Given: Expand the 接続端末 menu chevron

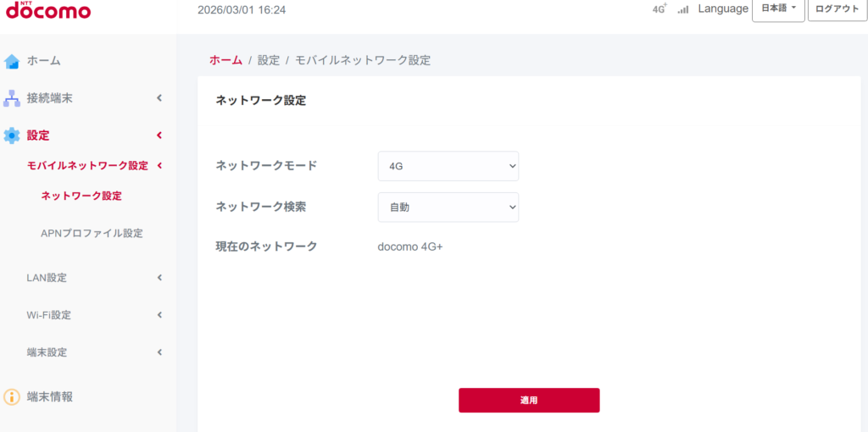Looking at the screenshot, I should (159, 98).
